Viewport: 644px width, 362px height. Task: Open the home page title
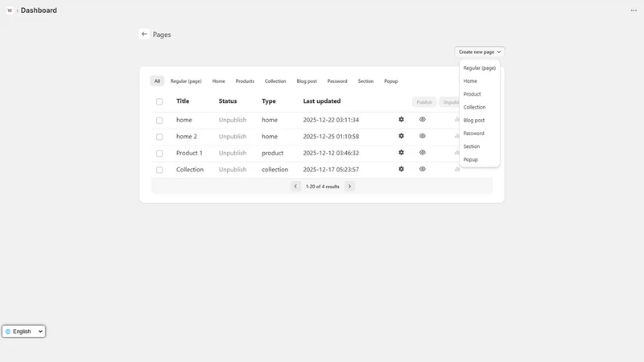(x=184, y=120)
